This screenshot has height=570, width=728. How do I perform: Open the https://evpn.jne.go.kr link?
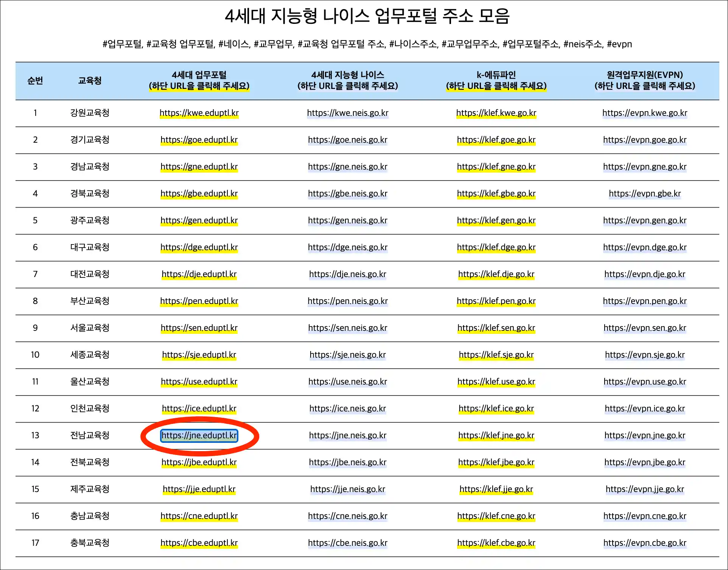[x=645, y=435]
